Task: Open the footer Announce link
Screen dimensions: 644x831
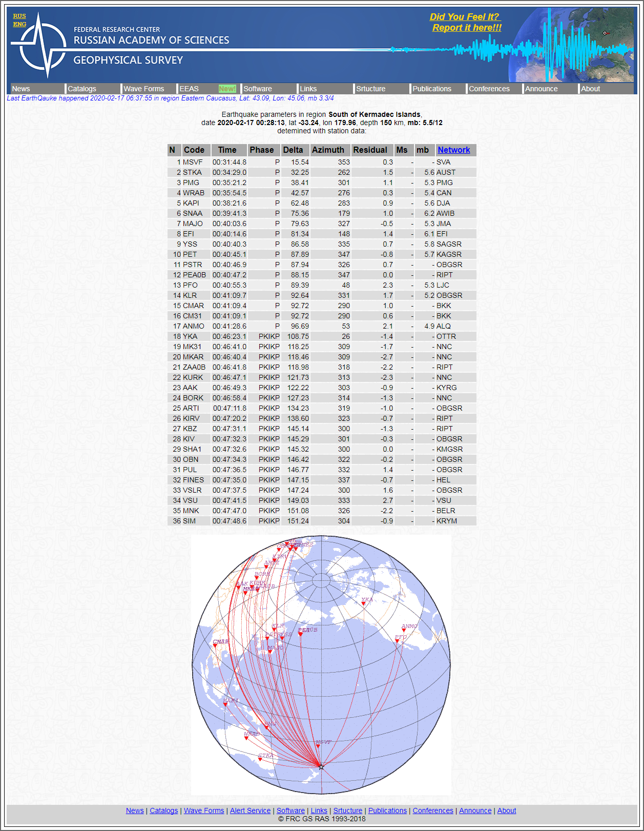Action: (x=475, y=810)
